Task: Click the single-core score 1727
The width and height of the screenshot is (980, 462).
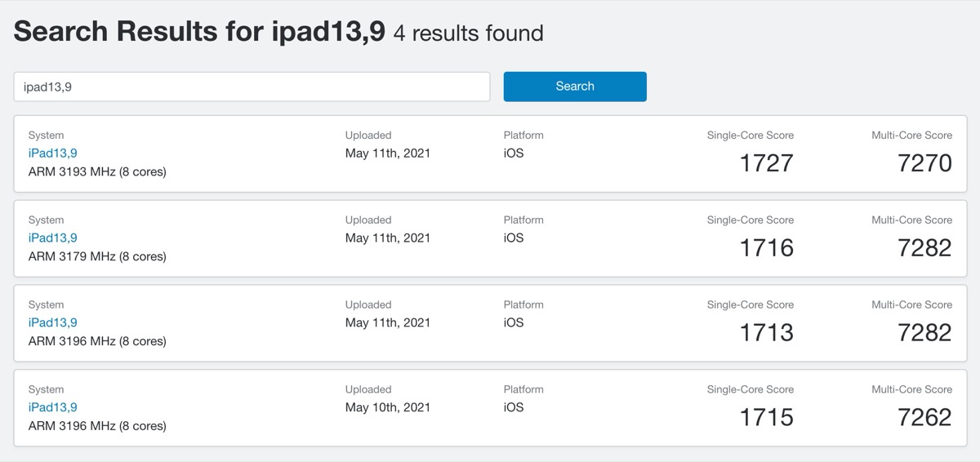Action: 766,163
